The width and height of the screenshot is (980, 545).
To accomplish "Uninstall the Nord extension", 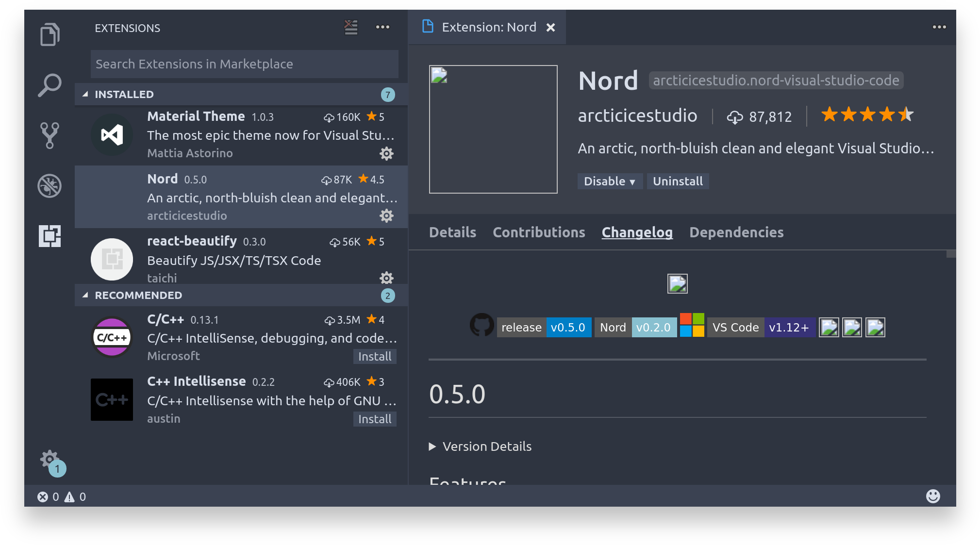I will tap(677, 181).
